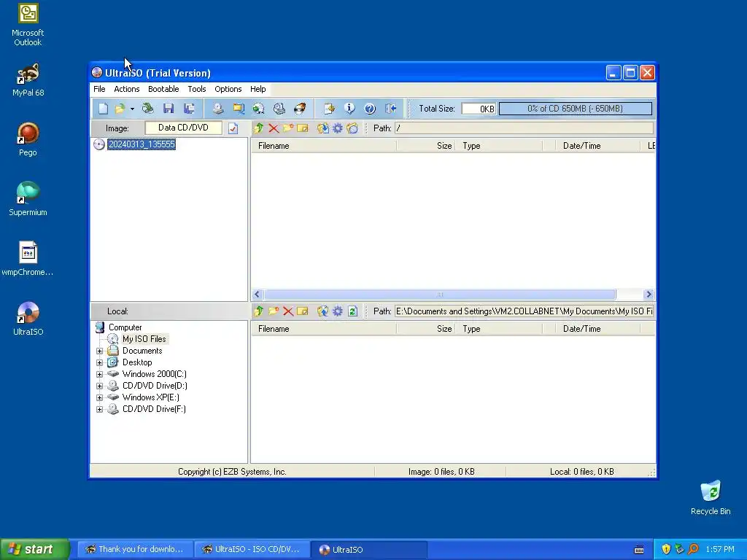The width and height of the screenshot is (747, 560).
Task: Sort image list by Filename column
Action: [x=324, y=146]
